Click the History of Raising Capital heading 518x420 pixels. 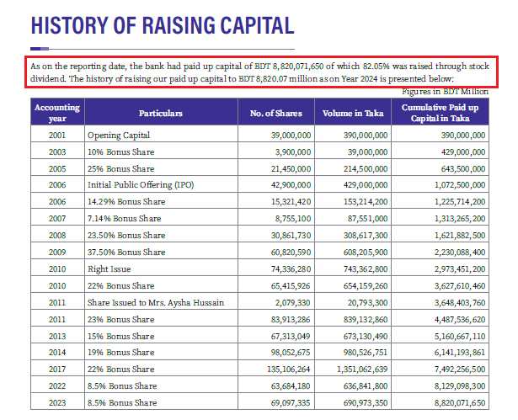162,25
